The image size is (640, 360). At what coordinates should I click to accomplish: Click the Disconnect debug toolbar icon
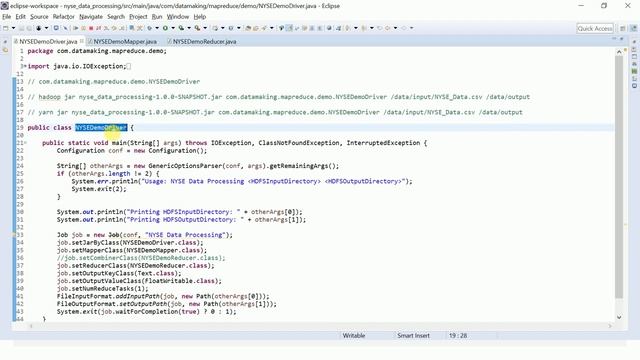[98, 28]
